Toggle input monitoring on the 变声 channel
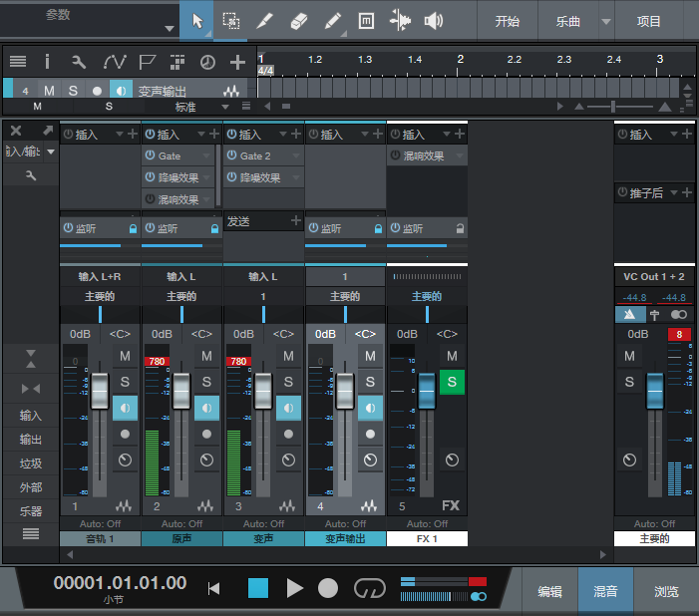699x616 pixels. pos(288,408)
